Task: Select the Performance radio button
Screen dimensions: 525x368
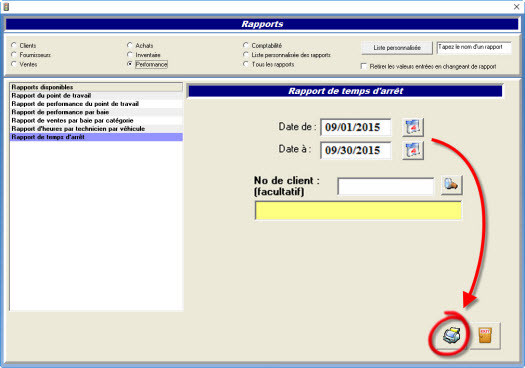Action: pos(130,64)
